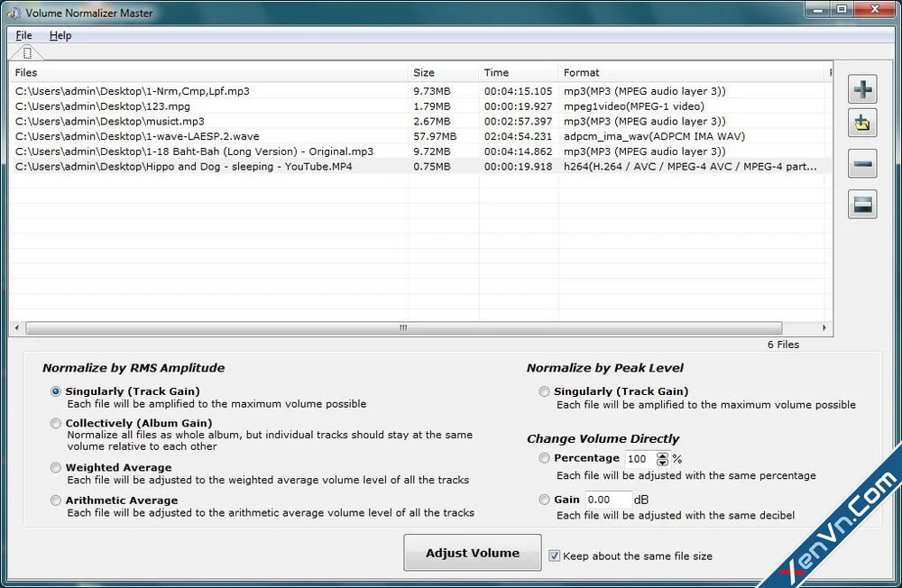The height and width of the screenshot is (588, 902).
Task: Click the Add Files plus icon
Action: (862, 88)
